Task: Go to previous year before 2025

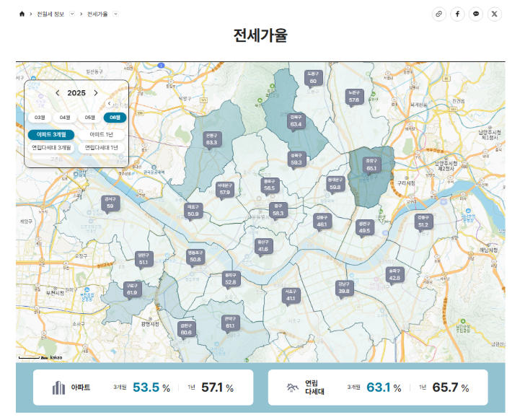Action: 58,93
